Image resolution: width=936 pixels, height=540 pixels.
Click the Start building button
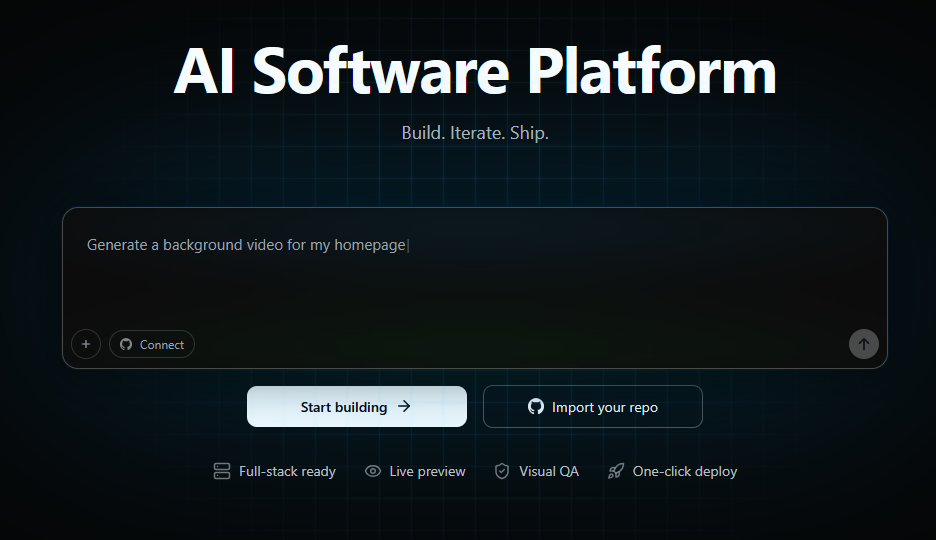coord(357,406)
